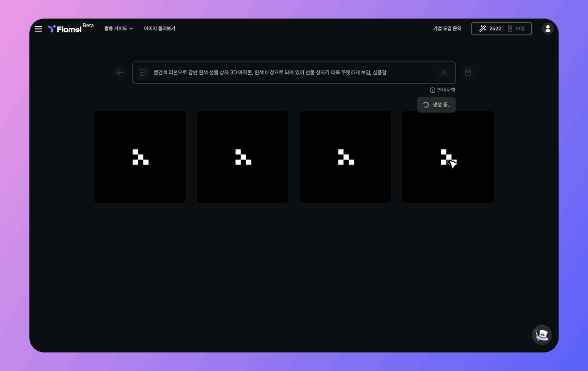Open the hamburger menu
The image size is (588, 371).
[x=39, y=29]
